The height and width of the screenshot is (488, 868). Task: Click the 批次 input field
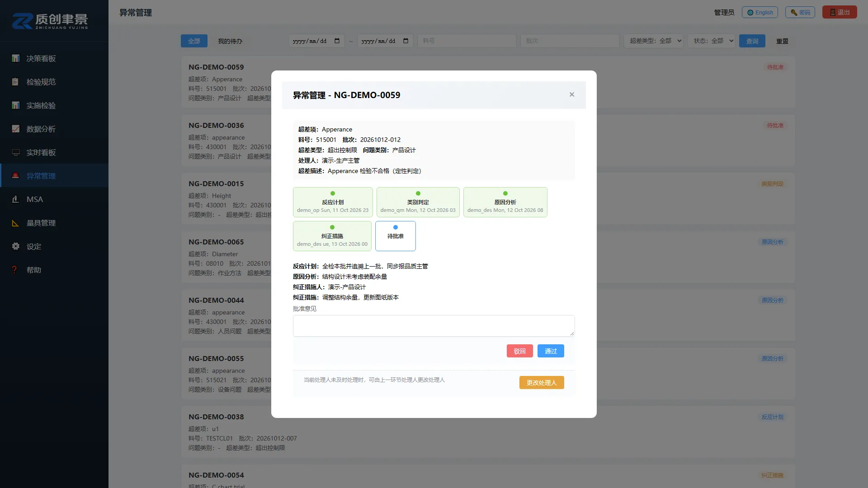click(570, 41)
